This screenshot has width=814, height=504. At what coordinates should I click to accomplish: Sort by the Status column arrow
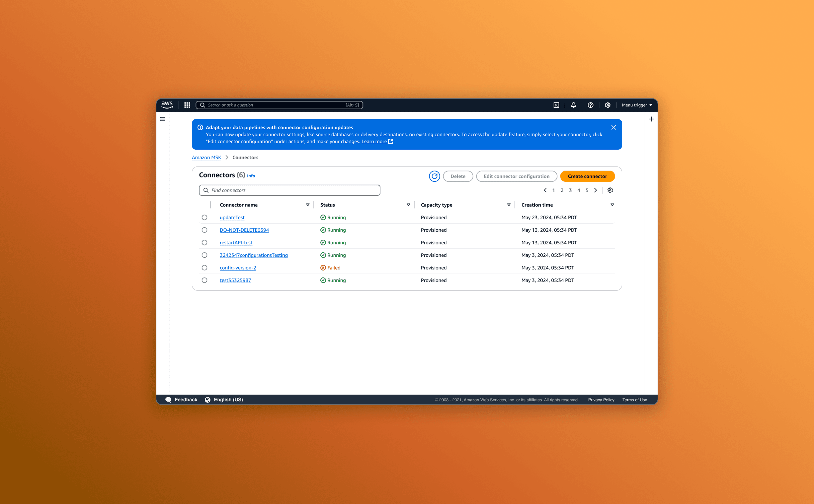click(x=408, y=205)
